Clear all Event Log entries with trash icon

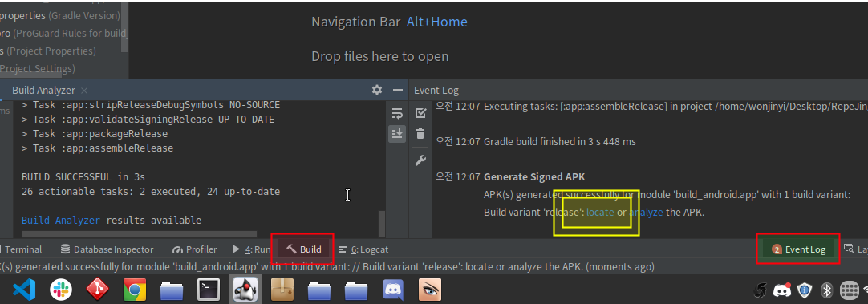(x=420, y=133)
